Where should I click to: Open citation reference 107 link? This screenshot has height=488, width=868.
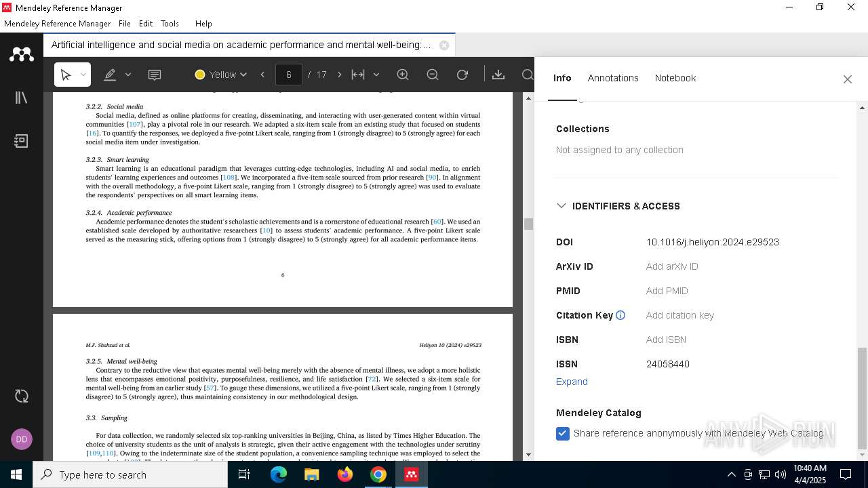tap(134, 125)
